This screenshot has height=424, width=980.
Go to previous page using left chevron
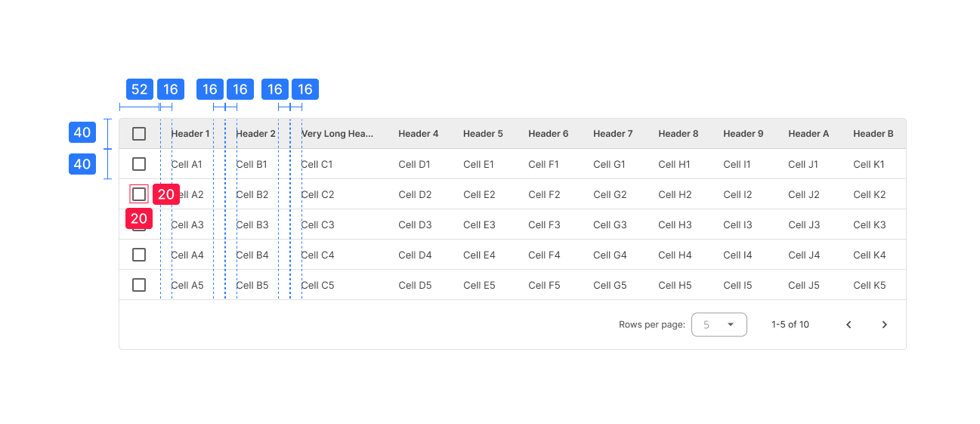click(x=849, y=325)
